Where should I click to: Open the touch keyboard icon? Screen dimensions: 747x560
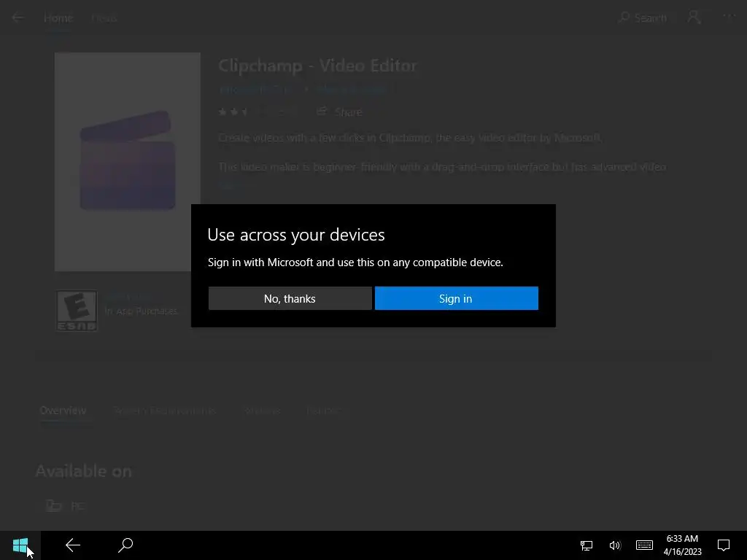(x=644, y=545)
